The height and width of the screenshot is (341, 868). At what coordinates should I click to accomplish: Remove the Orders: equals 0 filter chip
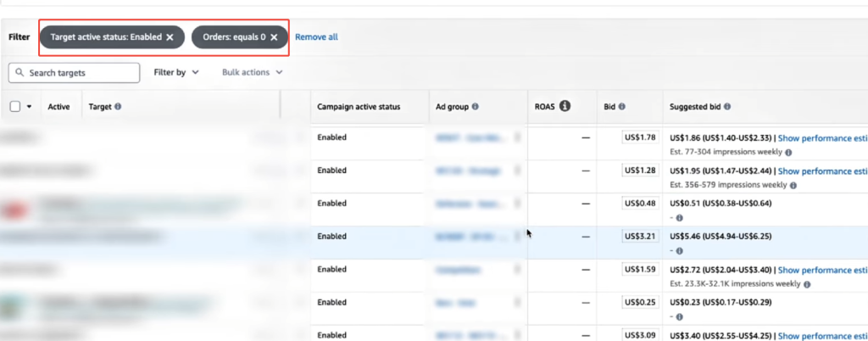click(x=274, y=37)
